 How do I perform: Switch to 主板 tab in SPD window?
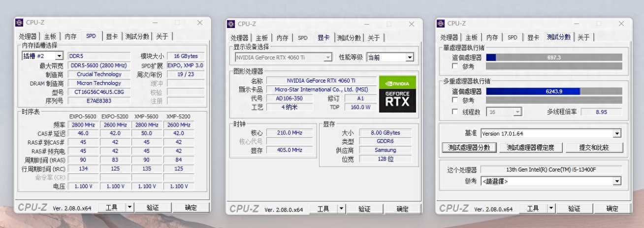click(x=50, y=36)
